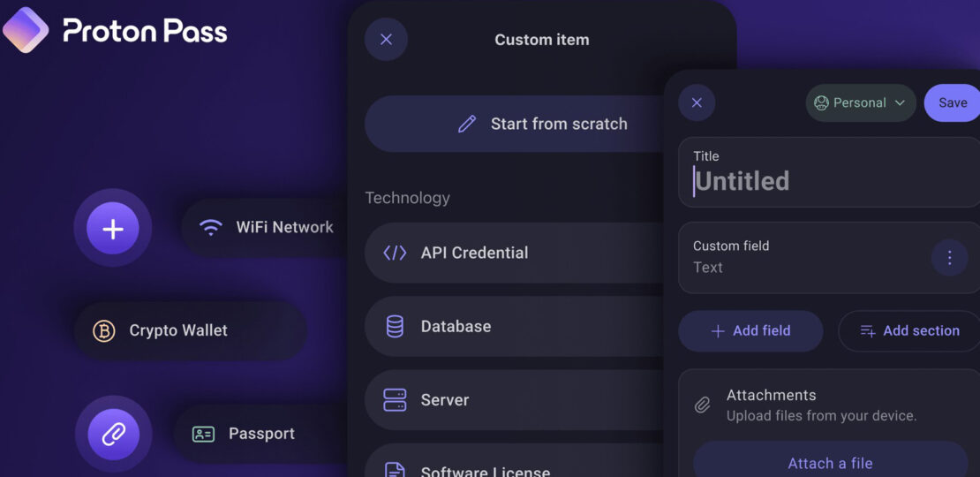Click the Attachments heading text
980x477 pixels.
tap(772, 395)
